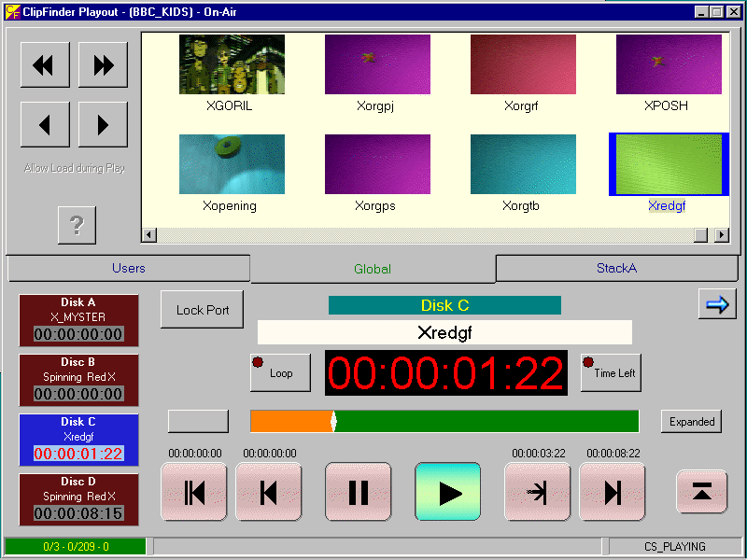The height and width of the screenshot is (560, 747).
Task: Click the fast forward double-arrow button
Action: tap(103, 65)
